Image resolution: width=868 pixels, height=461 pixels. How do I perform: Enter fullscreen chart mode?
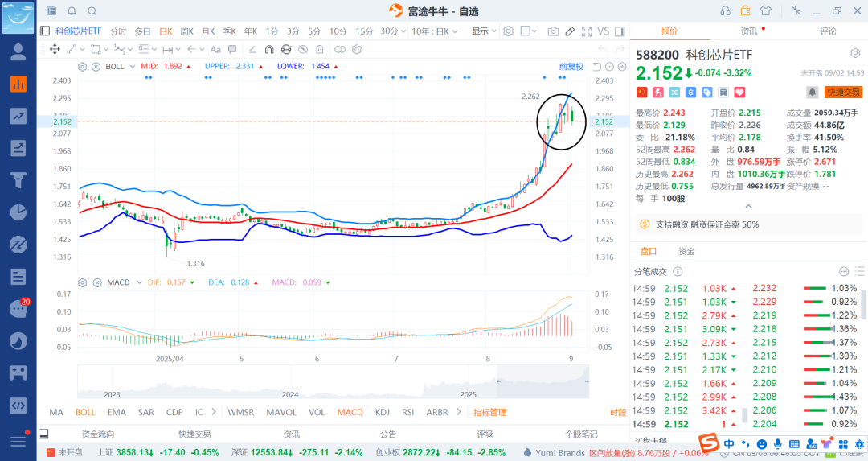(587, 31)
